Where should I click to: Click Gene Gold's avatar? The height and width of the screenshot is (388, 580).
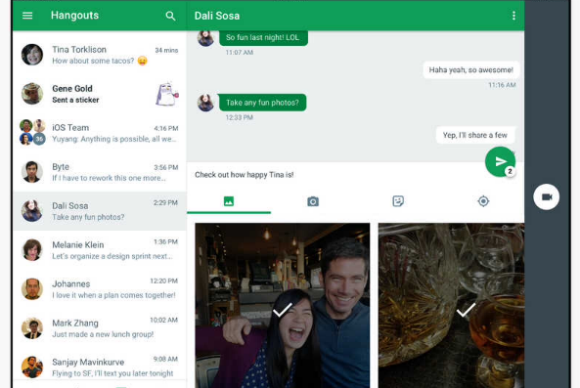32,94
